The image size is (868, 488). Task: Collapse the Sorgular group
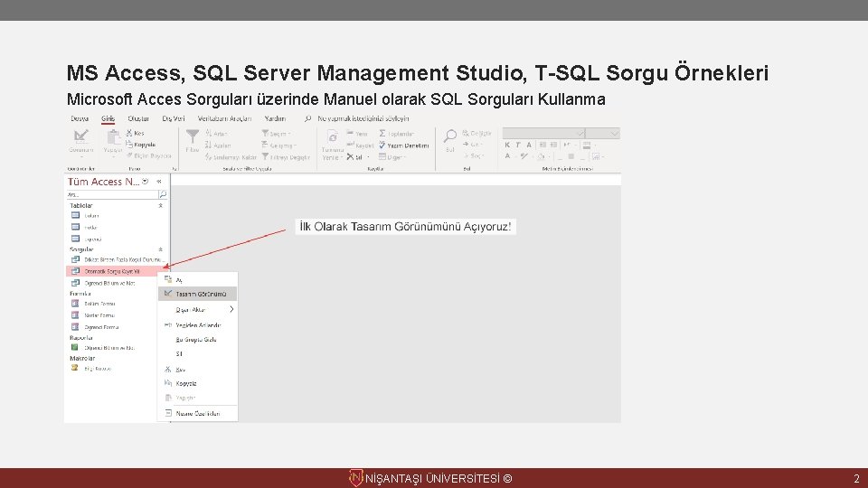[161, 249]
